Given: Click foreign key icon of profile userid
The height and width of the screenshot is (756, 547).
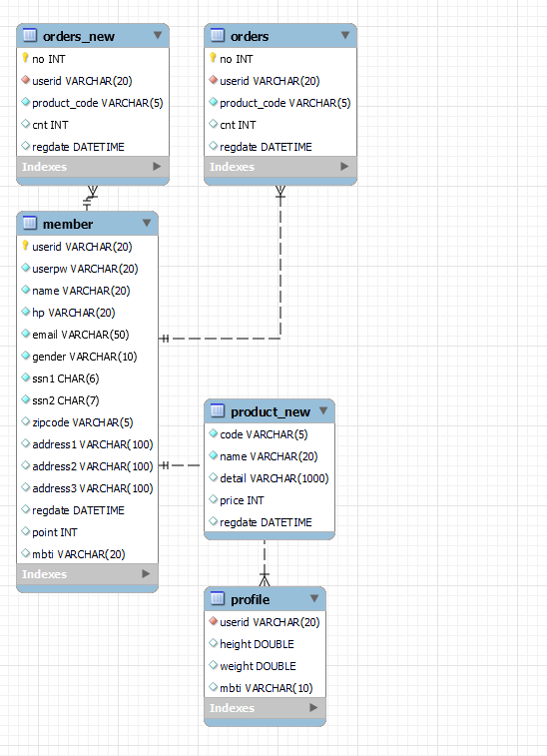Looking at the screenshot, I should [x=213, y=621].
